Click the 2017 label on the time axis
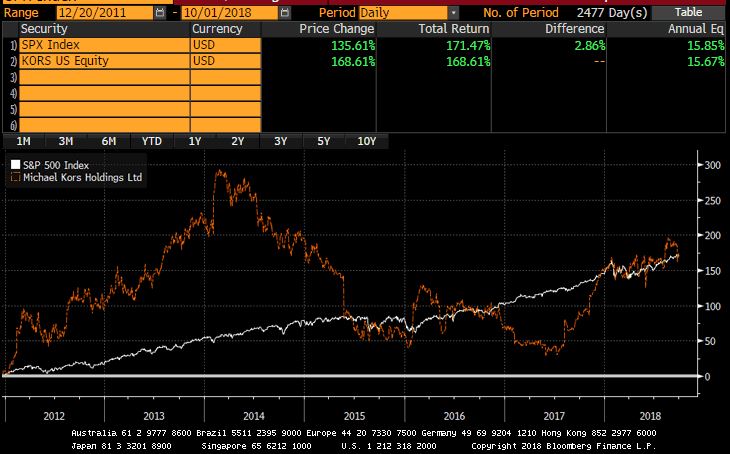730x454 pixels. (554, 416)
